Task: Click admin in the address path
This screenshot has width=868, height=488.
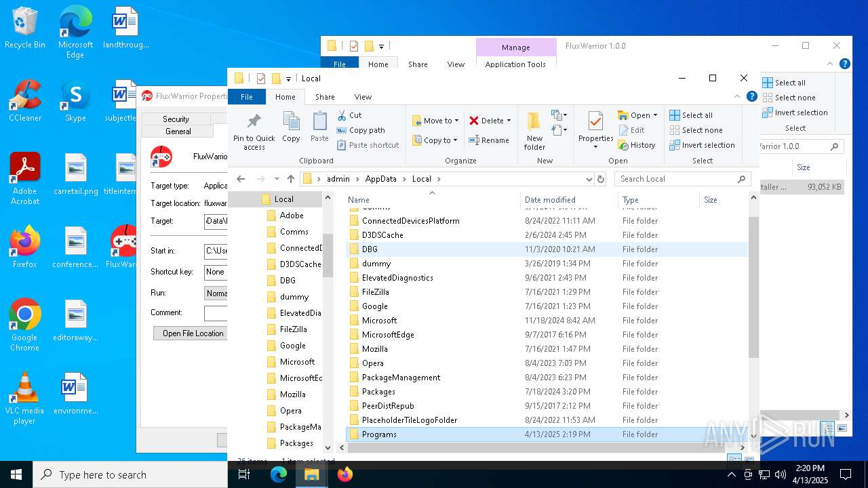Action: [338, 179]
